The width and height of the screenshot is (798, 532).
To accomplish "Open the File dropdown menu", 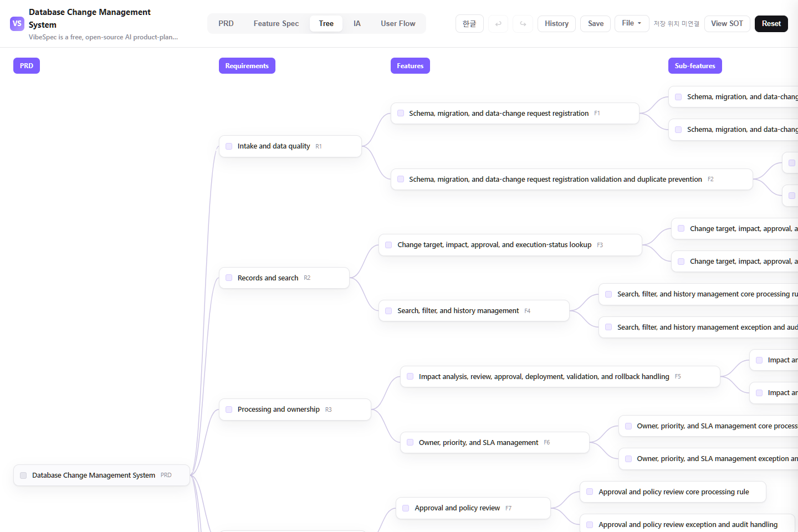I will tap(632, 23).
